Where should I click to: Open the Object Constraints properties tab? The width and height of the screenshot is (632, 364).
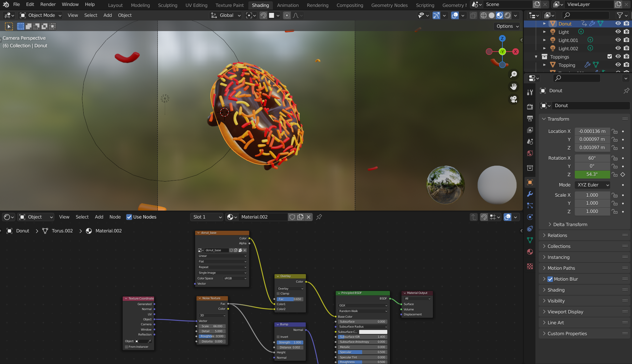tap(530, 229)
